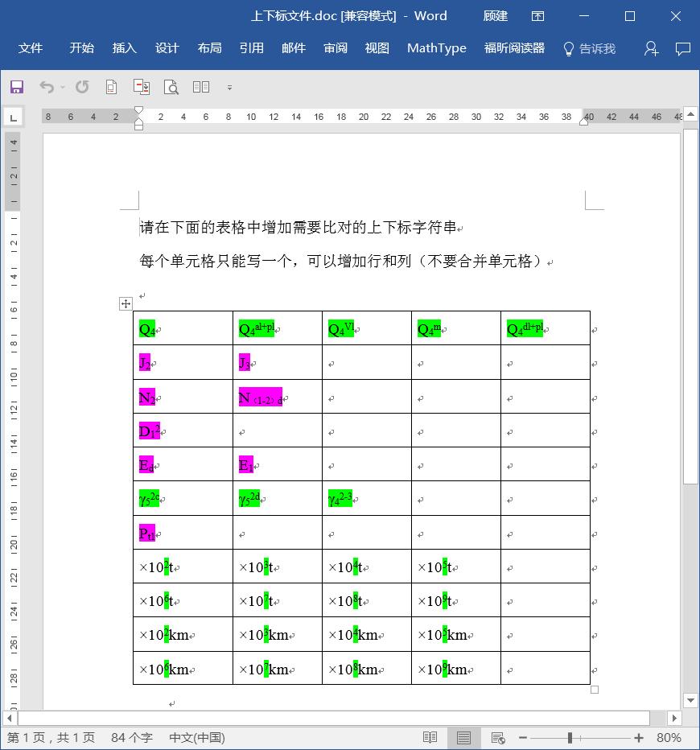Screen dimensions: 700x750
Task: Switch to Read Mode in the status bar
Action: [431, 737]
